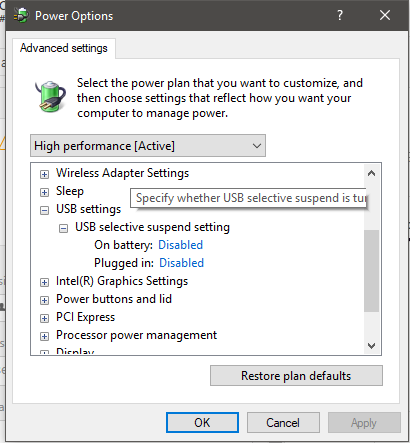Expand the Sleep tree node
Image resolution: width=410 pixels, height=443 pixels.
44,192
